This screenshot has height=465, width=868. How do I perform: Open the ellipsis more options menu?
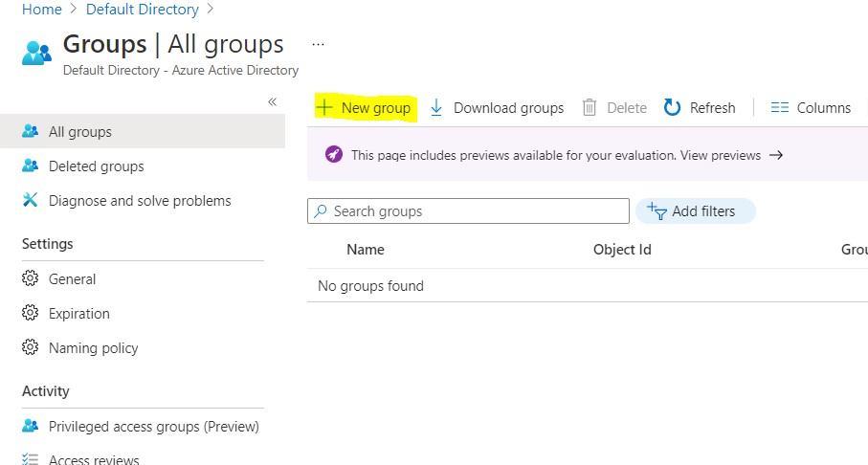318,44
